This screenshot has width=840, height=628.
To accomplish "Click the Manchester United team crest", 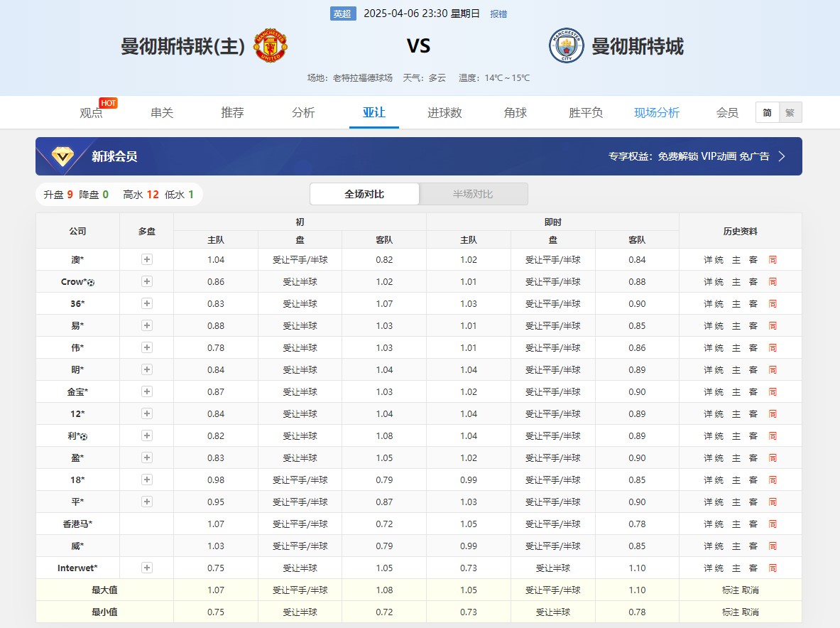I will (x=271, y=46).
